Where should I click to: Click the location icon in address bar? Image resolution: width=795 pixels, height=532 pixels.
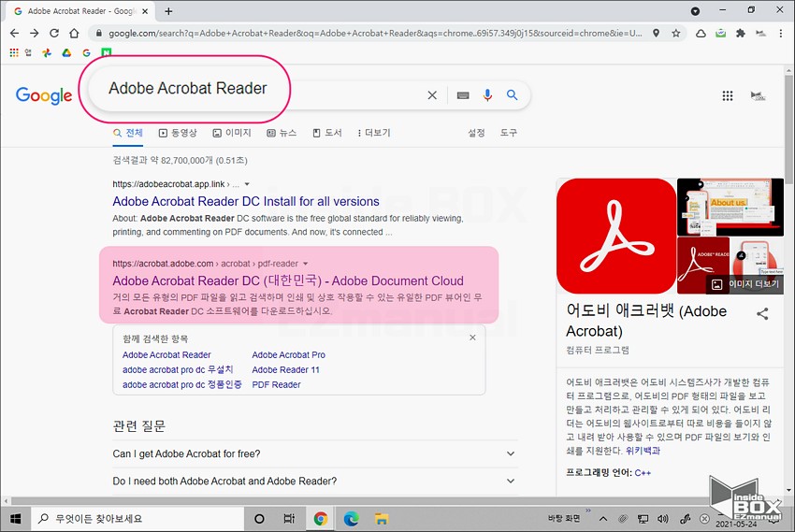click(x=656, y=34)
